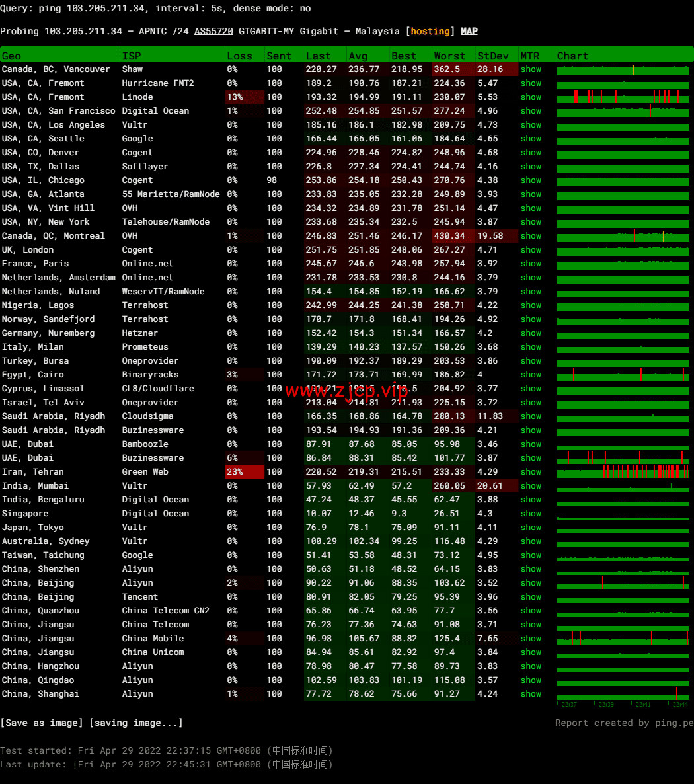Show MTR for Fremont Hurricane FMT2

pos(531,83)
